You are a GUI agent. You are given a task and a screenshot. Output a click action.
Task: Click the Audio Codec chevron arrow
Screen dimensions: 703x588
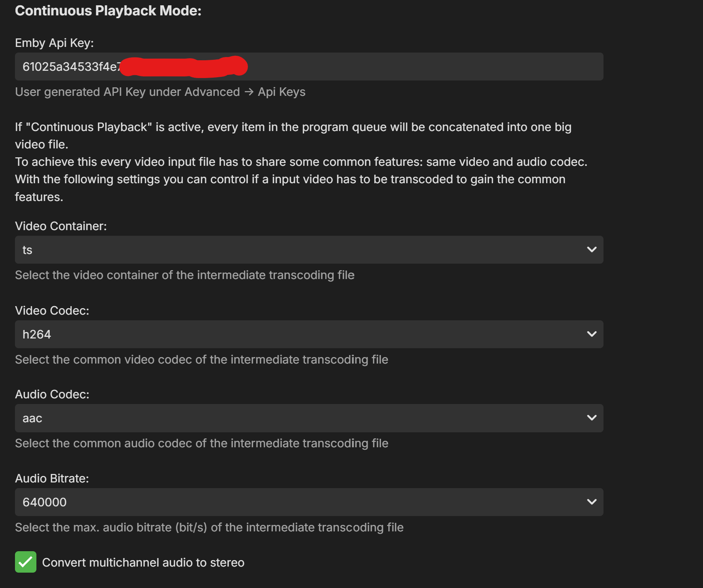point(591,418)
